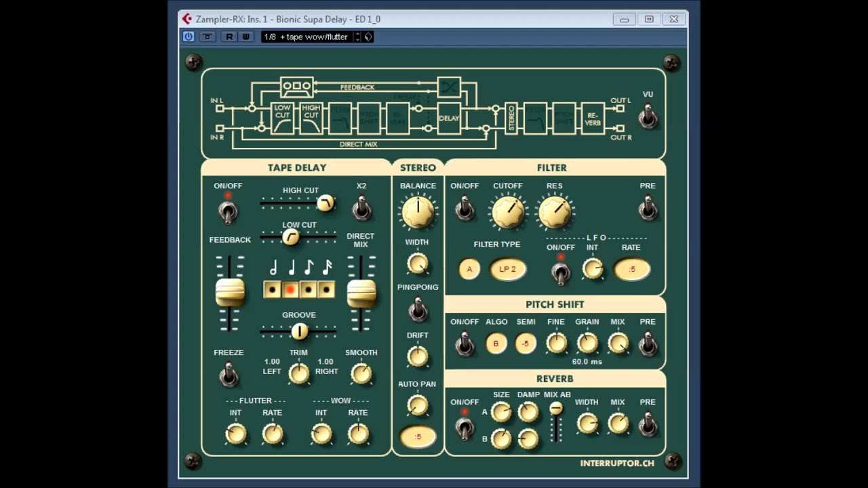Toggle the Pitch Shift ON/OFF switch
868x488 pixels.
coord(465,344)
